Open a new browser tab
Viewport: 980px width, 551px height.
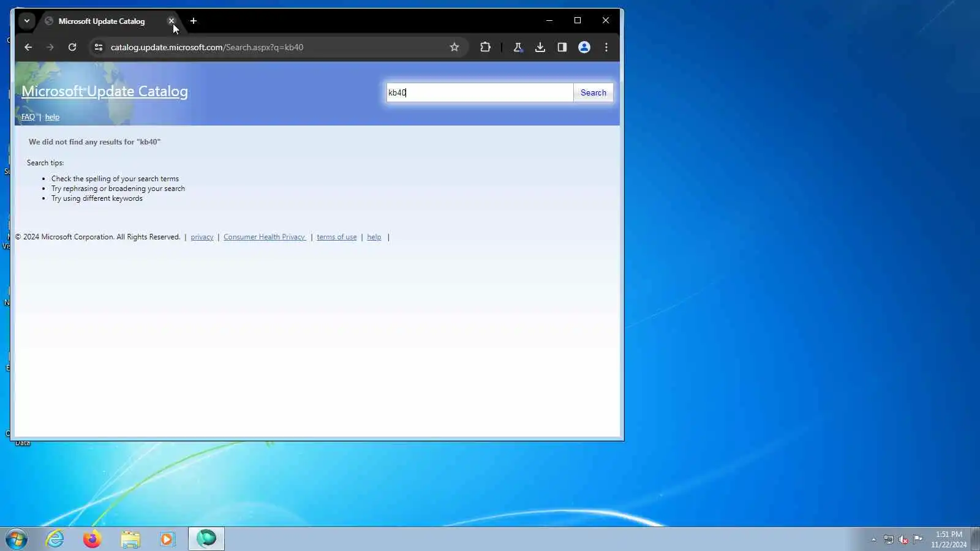[194, 21]
